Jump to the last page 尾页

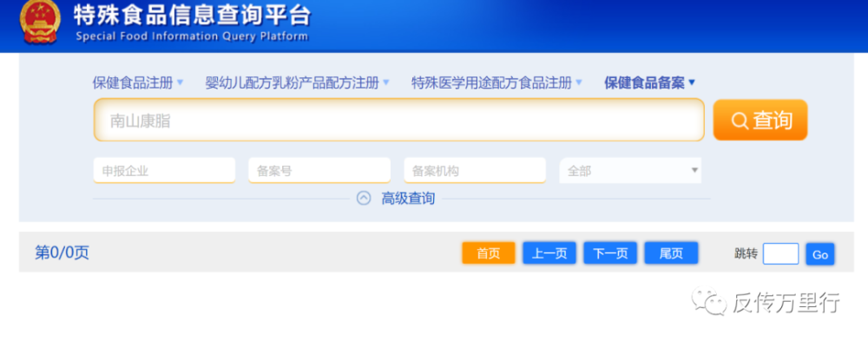coord(671,253)
